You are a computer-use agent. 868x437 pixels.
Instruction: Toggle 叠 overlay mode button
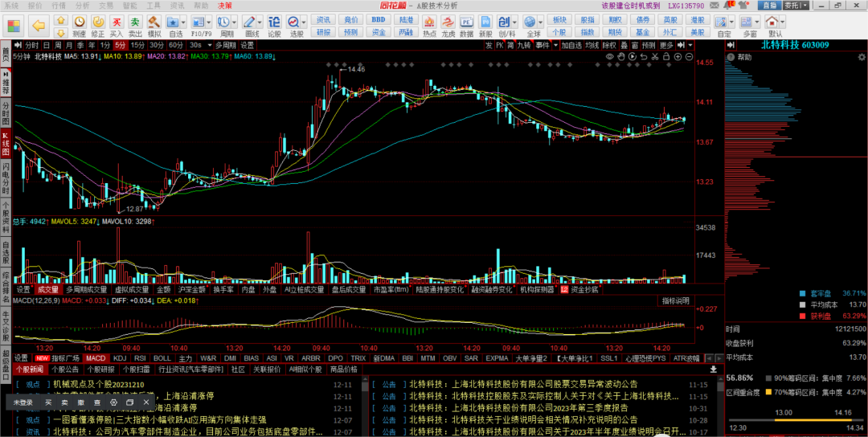(x=624, y=45)
